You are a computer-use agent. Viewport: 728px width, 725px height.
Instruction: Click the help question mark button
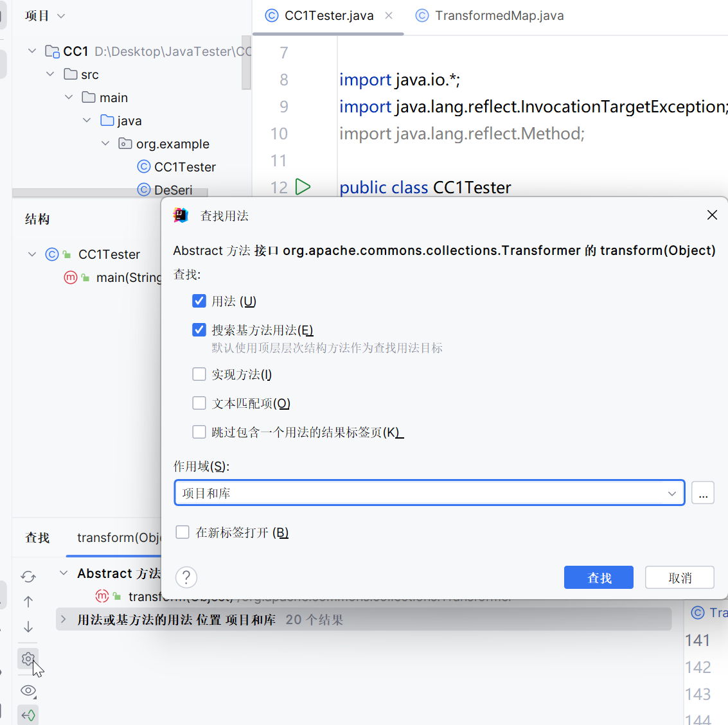[x=186, y=577]
